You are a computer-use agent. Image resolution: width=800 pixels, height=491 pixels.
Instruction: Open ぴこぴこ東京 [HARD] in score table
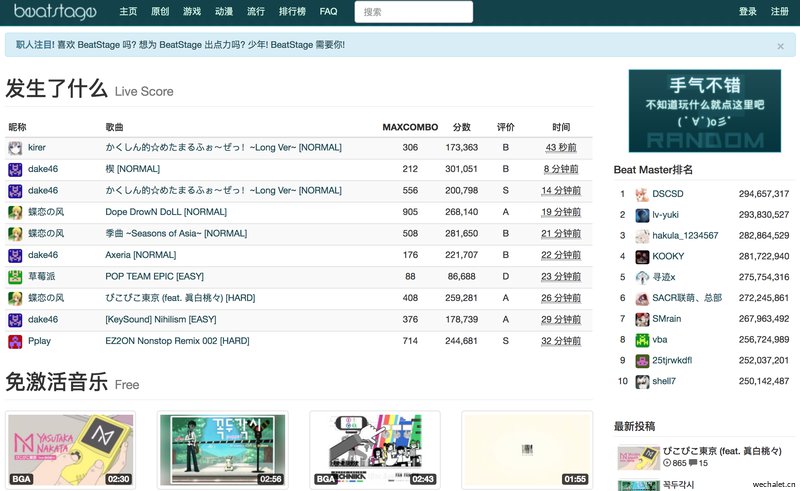click(x=180, y=298)
